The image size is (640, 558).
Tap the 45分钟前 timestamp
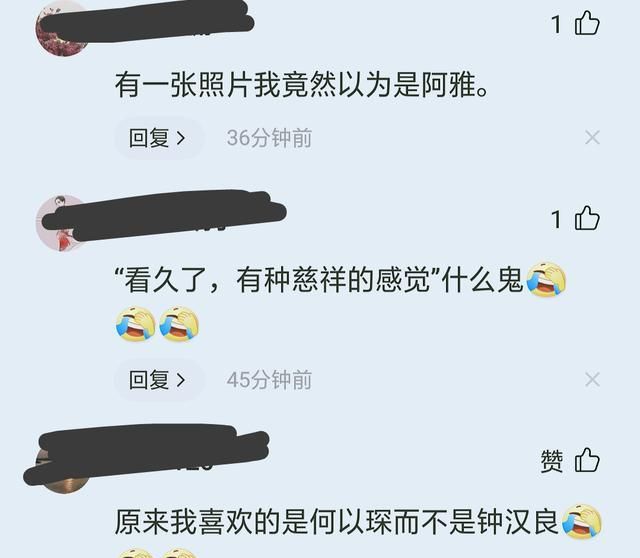click(269, 380)
